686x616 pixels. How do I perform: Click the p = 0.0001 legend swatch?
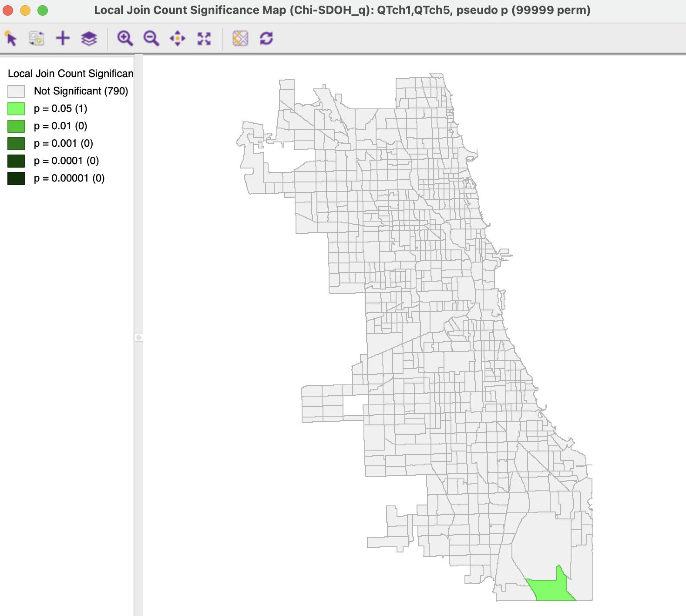pyautogui.click(x=16, y=161)
